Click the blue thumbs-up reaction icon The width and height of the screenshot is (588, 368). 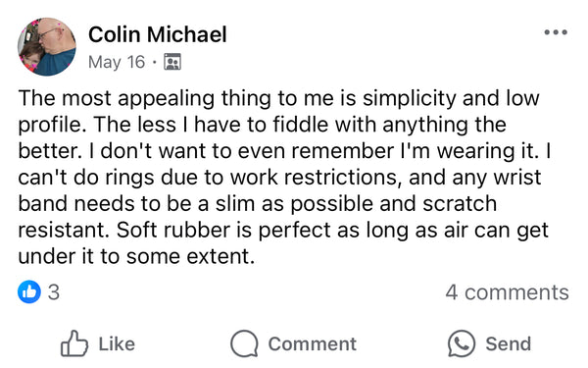click(x=29, y=291)
